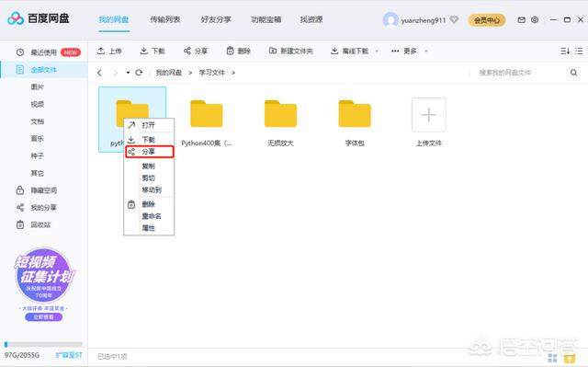Select 全部文件 in the sidebar
Screen dimensions: 588x367
[x=44, y=70]
